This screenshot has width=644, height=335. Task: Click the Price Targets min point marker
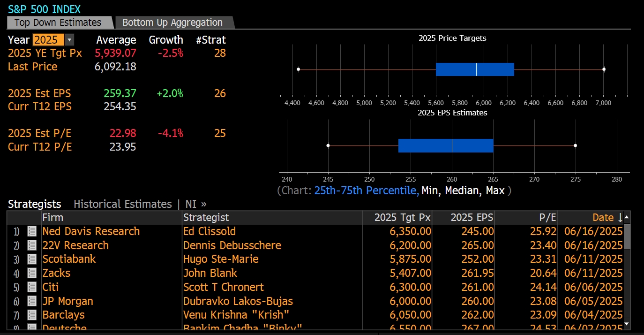(x=299, y=69)
